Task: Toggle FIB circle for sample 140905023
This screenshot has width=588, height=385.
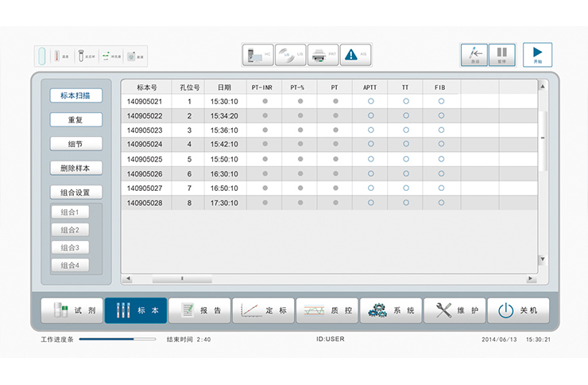Action: [x=441, y=130]
